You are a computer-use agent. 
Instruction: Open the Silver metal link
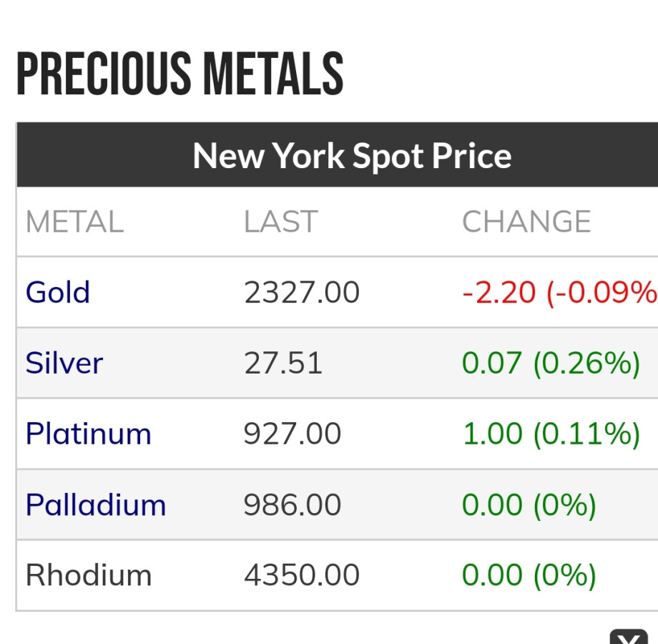coord(64,364)
